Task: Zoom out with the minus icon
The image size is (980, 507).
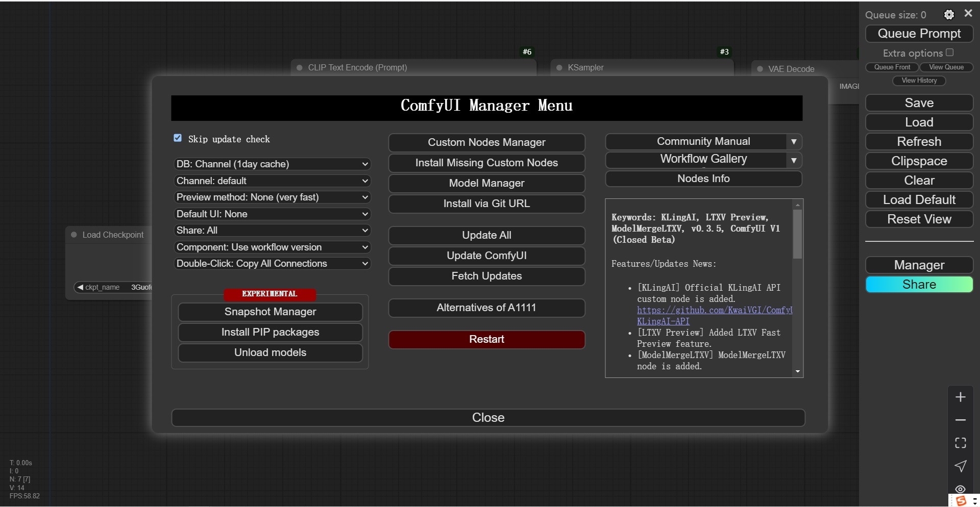Action: point(961,420)
